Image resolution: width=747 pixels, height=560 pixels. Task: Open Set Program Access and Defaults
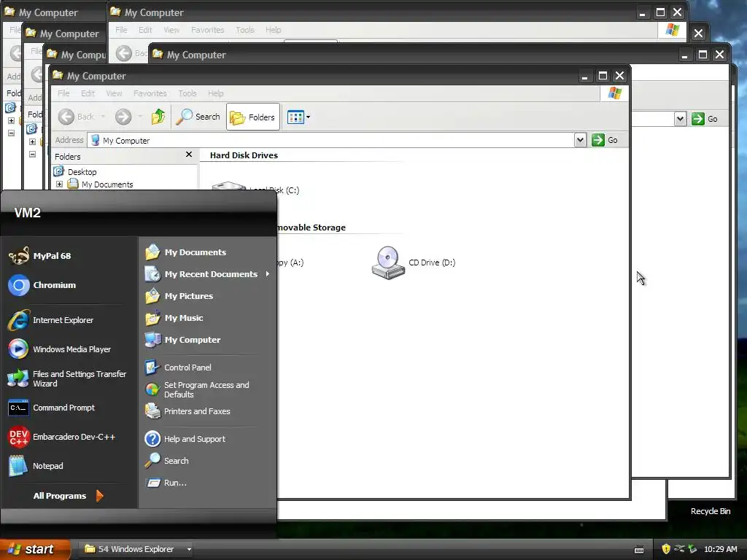197,389
